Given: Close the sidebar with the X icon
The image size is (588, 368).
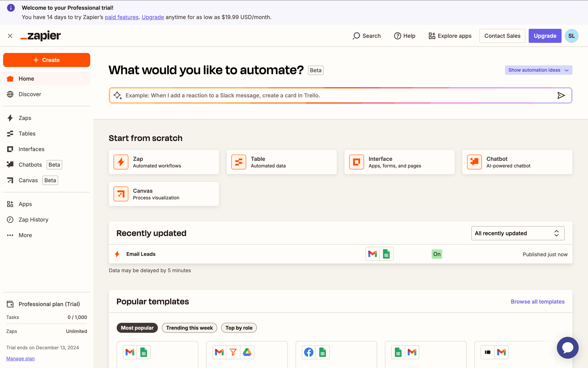Looking at the screenshot, I should 10,36.
